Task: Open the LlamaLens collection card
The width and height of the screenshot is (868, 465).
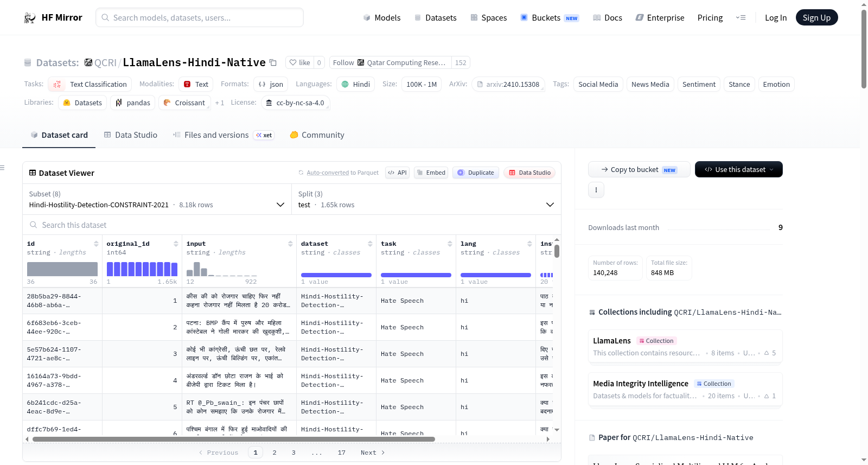Action: click(685, 346)
